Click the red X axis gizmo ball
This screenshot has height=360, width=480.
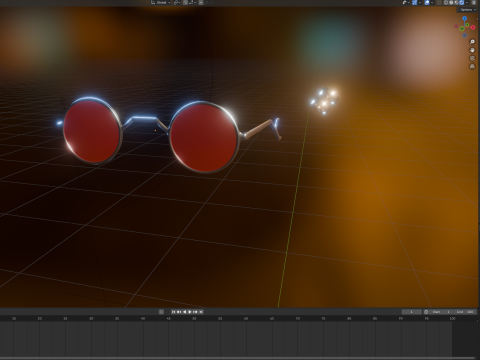pyautogui.click(x=473, y=27)
